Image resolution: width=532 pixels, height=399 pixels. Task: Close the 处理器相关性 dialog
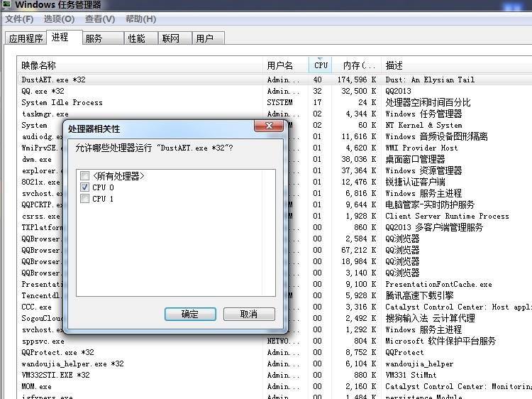click(x=269, y=126)
